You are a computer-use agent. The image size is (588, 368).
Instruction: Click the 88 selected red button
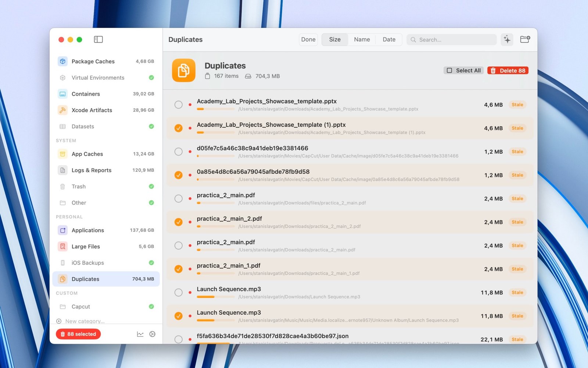(x=78, y=334)
